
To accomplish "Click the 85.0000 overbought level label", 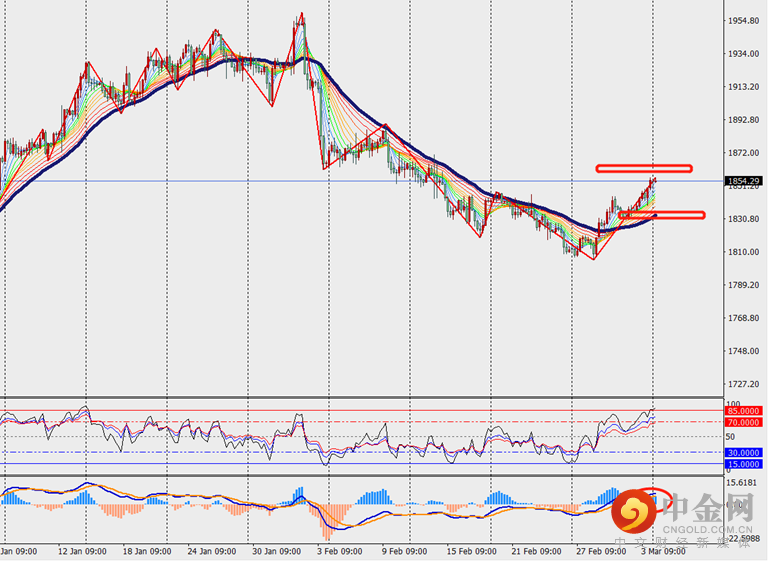I will coord(743,411).
